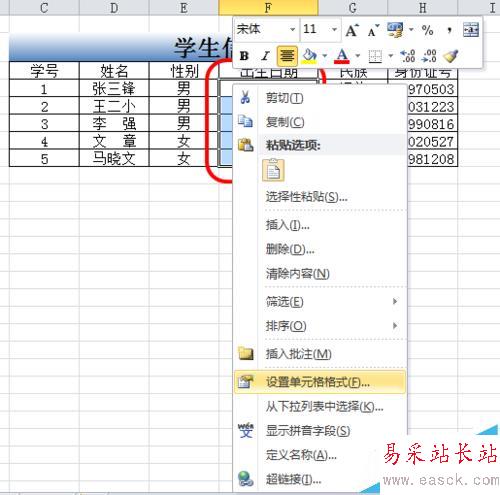This screenshot has height=495, width=500.
Task: Click the 姓名 header cell
Action: pos(114,71)
